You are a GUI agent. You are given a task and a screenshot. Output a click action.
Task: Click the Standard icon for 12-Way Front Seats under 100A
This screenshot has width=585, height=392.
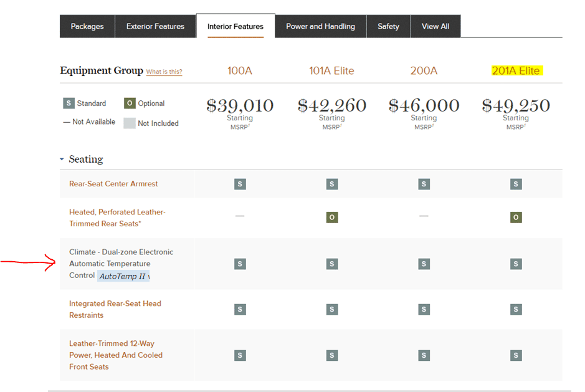(240, 355)
